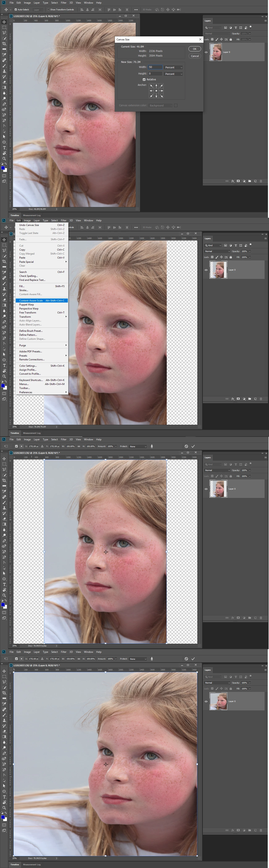Choose Define Brush Preset from Edit menu

[x=42, y=331]
